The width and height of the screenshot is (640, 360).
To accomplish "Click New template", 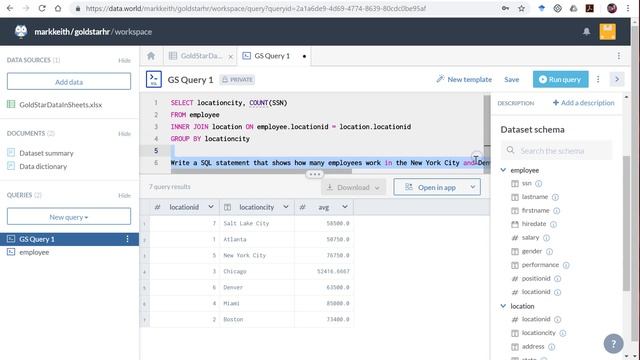I will click(464, 79).
